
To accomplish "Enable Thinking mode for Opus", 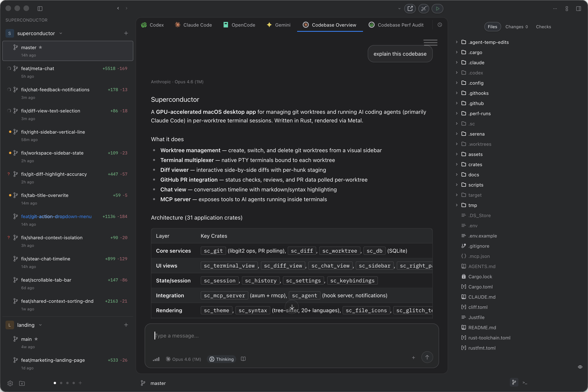I will [221, 359].
